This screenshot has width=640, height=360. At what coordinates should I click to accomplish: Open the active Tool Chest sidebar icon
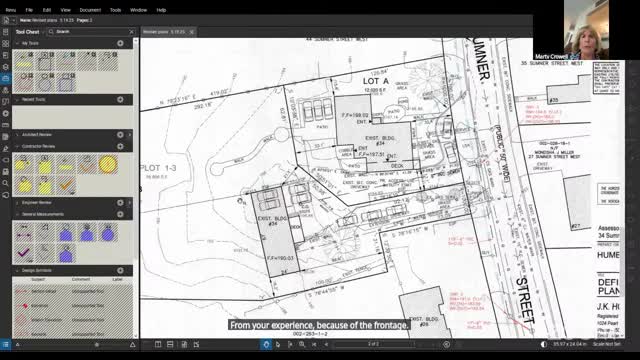click(6, 78)
